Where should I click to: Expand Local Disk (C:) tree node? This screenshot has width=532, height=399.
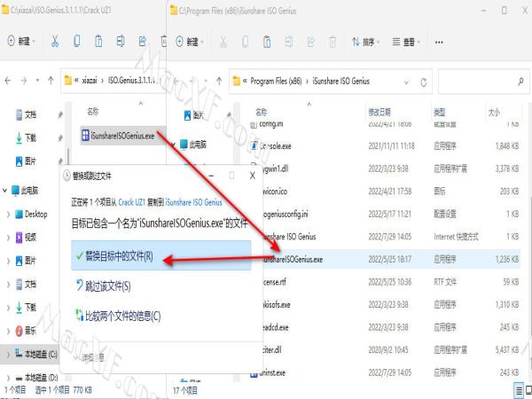(9, 355)
